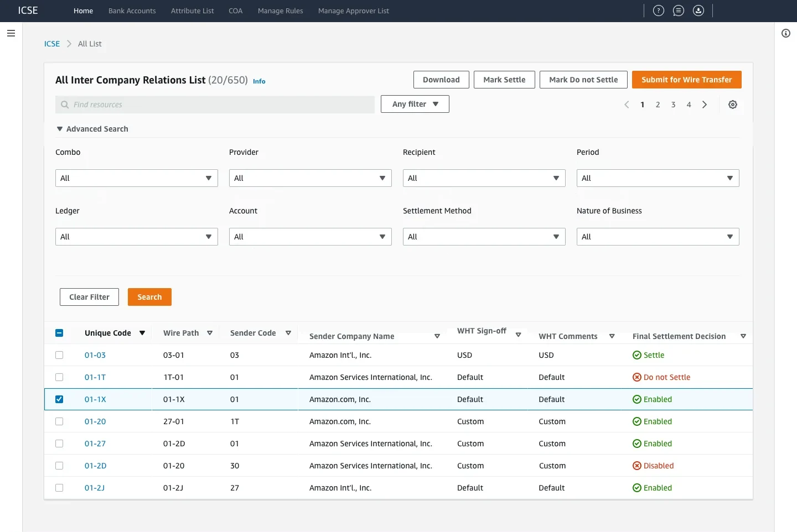The width and height of the screenshot is (797, 532).
Task: Sort by Unique Code column arrow
Action: (142, 333)
